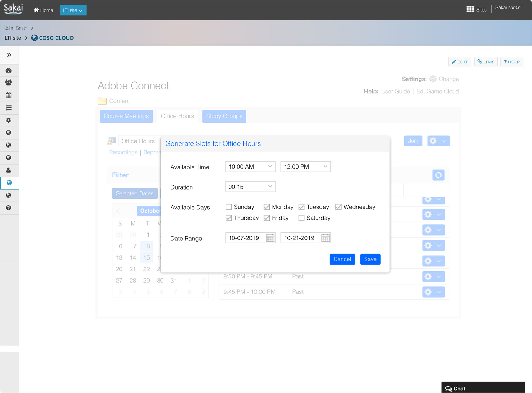Uncheck the Tuesday checkbox
This screenshot has height=393, width=532.
click(301, 207)
